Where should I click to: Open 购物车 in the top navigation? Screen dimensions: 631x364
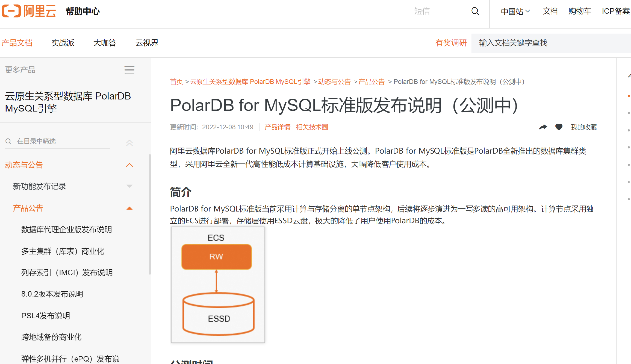point(580,11)
